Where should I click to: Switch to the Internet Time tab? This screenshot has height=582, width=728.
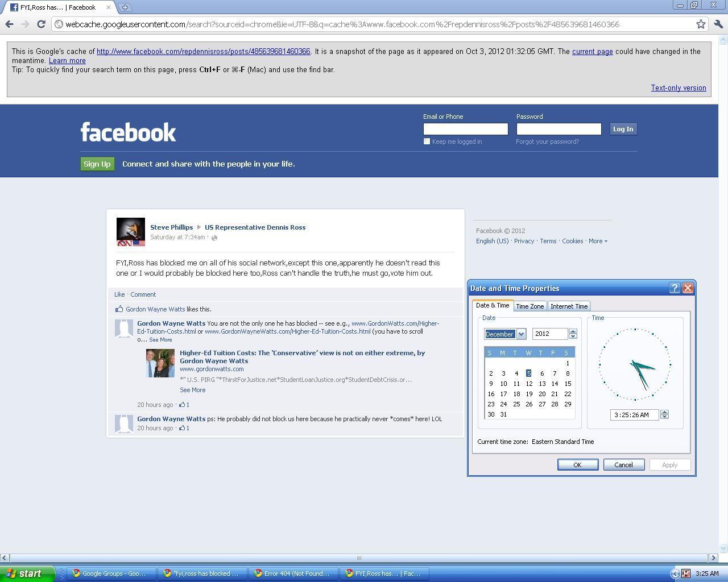click(569, 306)
